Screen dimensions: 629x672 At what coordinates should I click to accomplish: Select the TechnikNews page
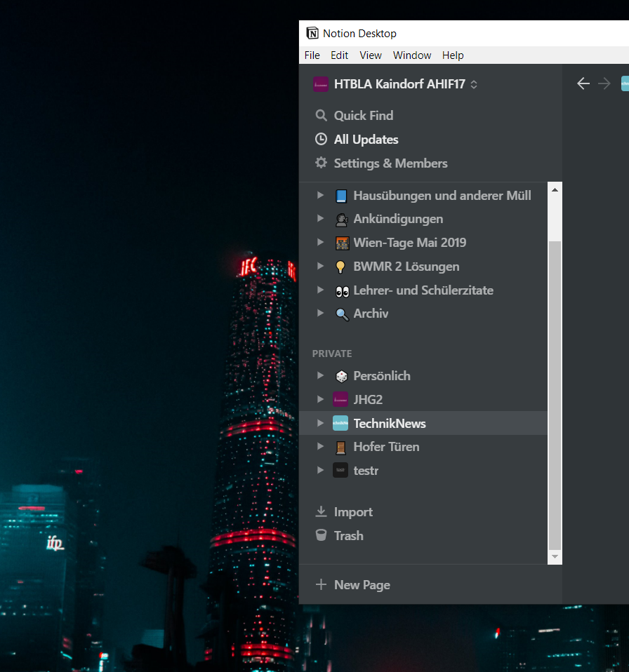(x=390, y=424)
